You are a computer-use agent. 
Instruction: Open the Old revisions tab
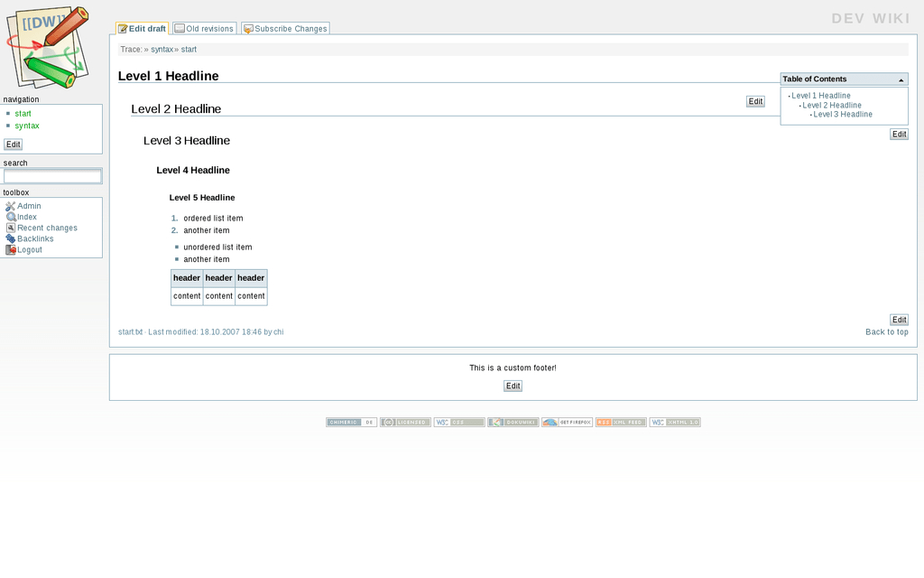(205, 28)
